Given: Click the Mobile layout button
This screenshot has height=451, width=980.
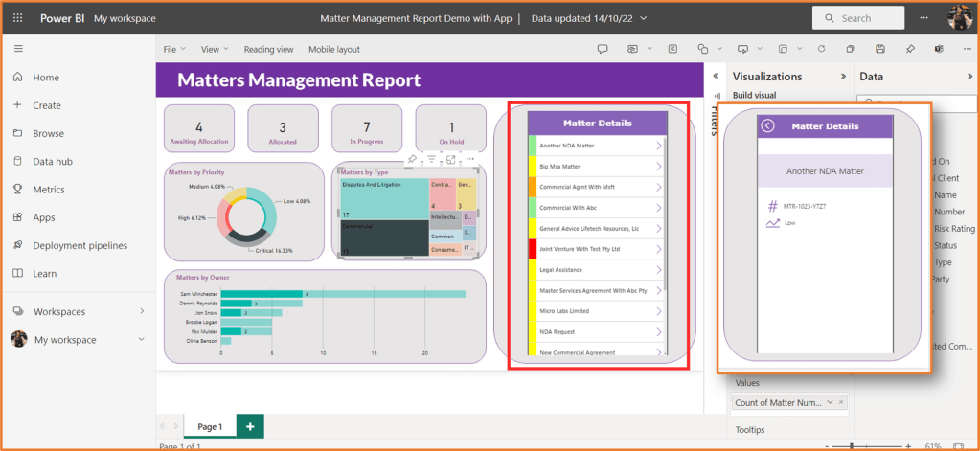Looking at the screenshot, I should coord(334,49).
